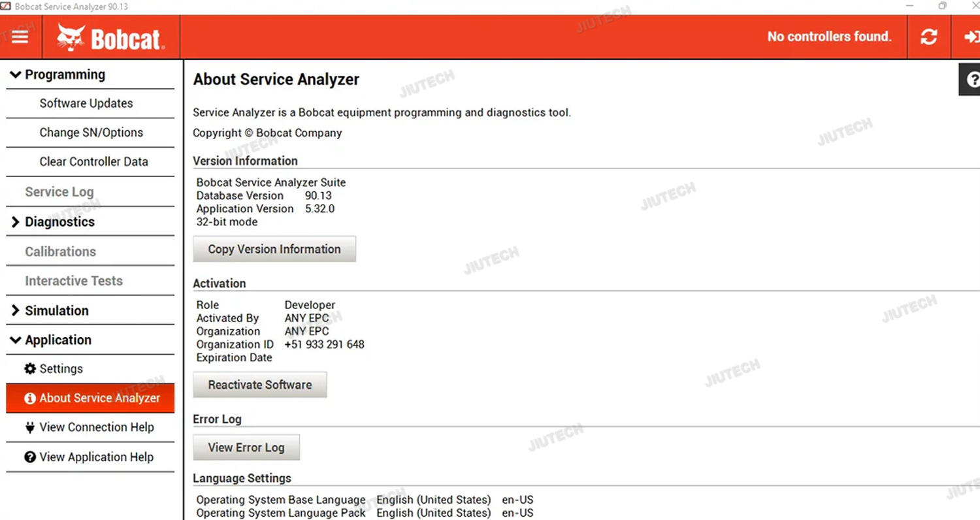
Task: Collapse the Programming section
Action: click(90, 74)
